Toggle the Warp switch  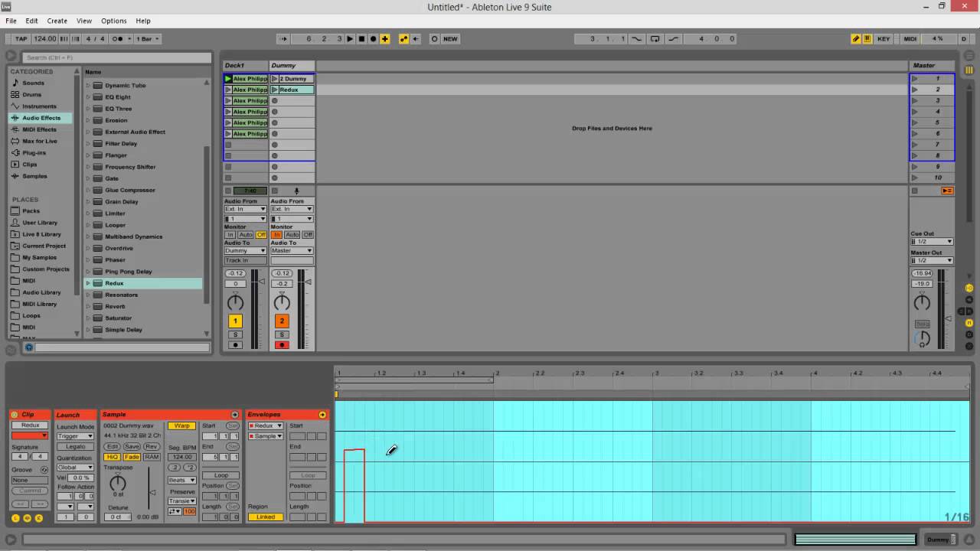click(182, 425)
